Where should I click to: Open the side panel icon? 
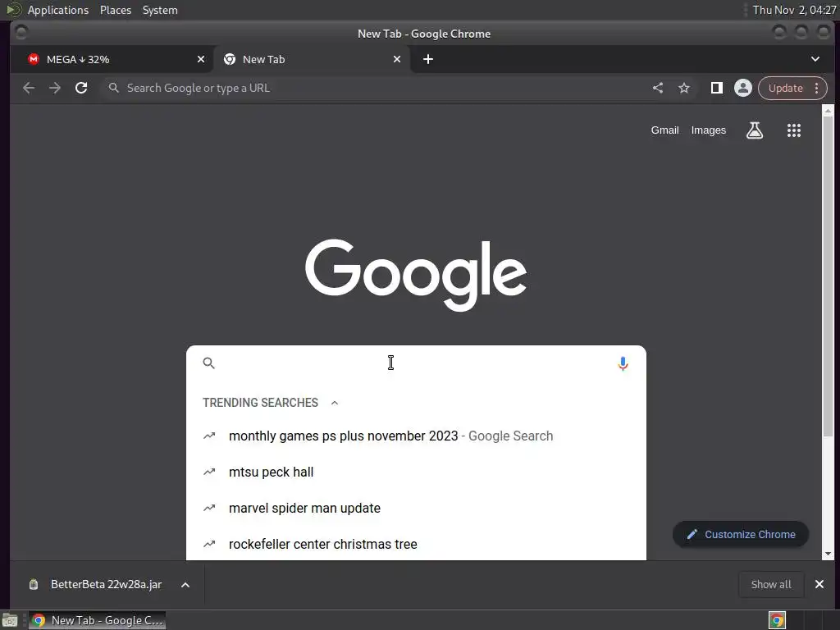coord(717,88)
